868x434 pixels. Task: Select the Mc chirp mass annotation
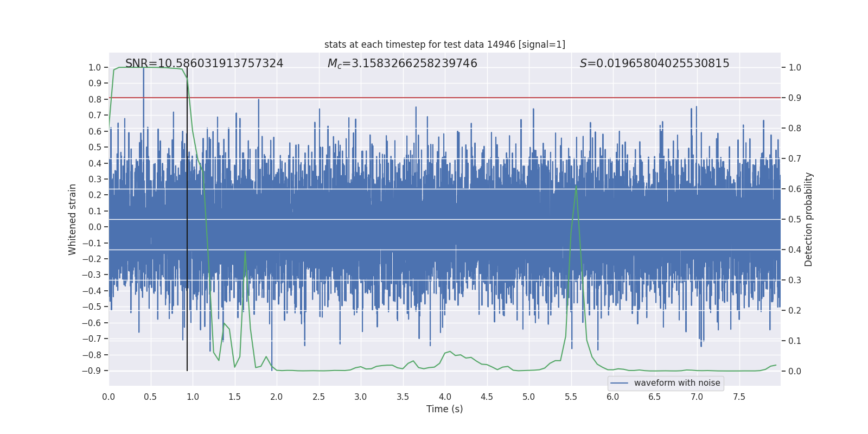[x=402, y=63]
